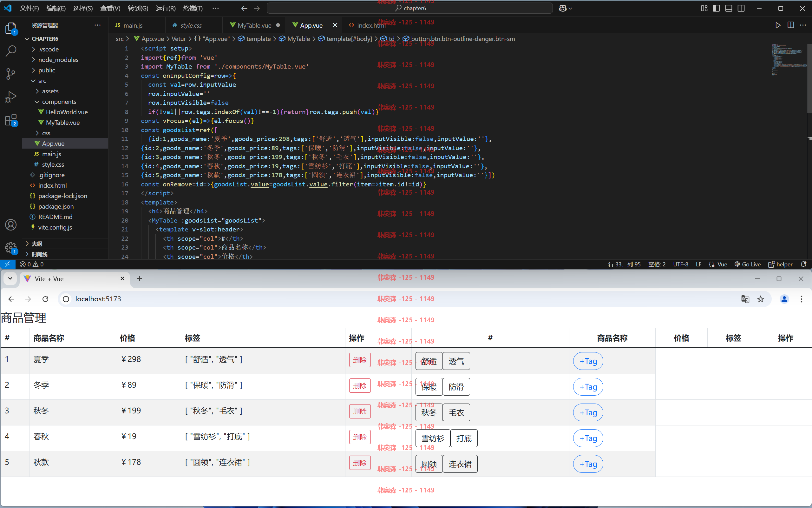Open the Extensions view
Viewport: 812px width, 508px height.
point(11,120)
